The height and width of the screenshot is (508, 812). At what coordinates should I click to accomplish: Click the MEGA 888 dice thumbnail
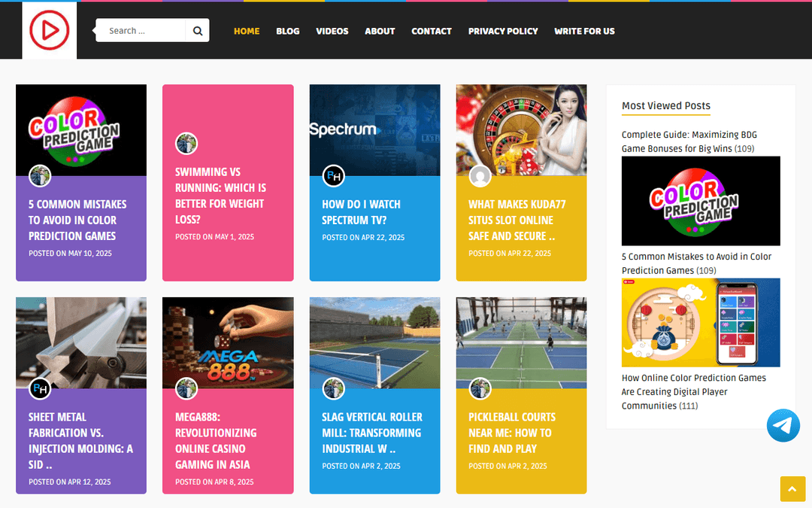click(x=228, y=342)
